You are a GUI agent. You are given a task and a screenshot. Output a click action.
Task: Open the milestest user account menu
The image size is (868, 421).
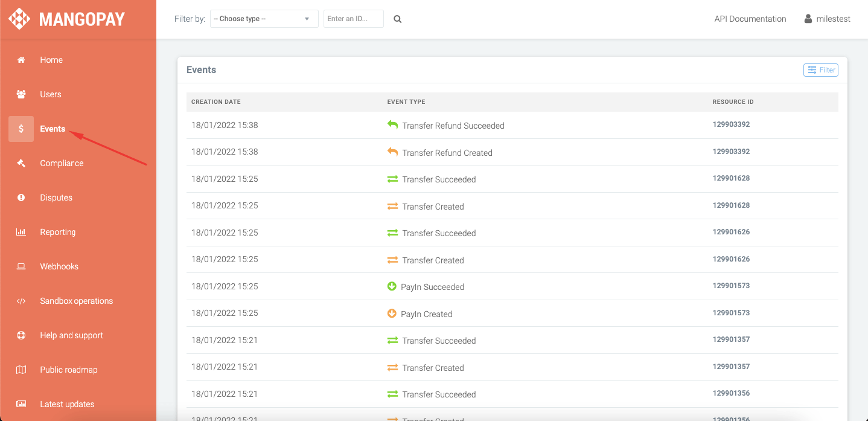(x=827, y=19)
